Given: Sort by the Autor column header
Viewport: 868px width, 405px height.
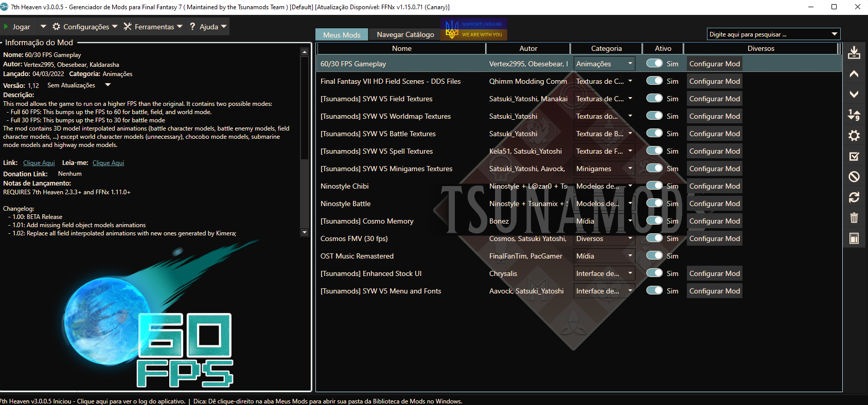Looking at the screenshot, I should pyautogui.click(x=528, y=48).
